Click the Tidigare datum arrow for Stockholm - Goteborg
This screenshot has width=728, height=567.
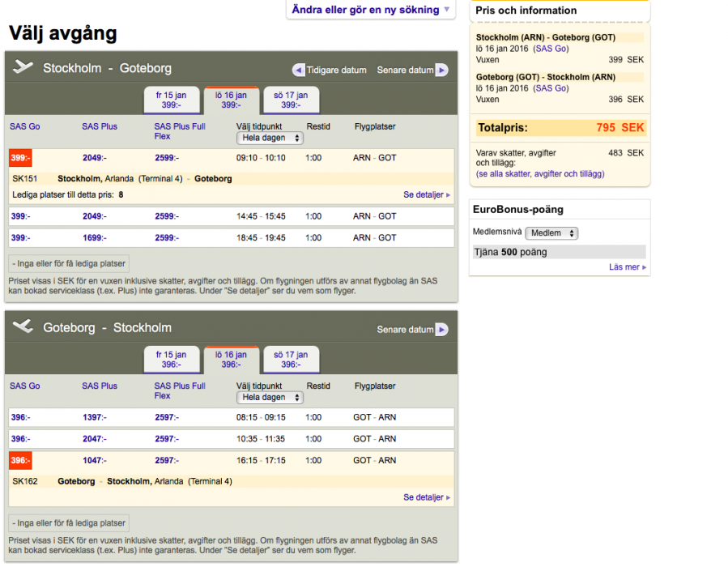299,70
